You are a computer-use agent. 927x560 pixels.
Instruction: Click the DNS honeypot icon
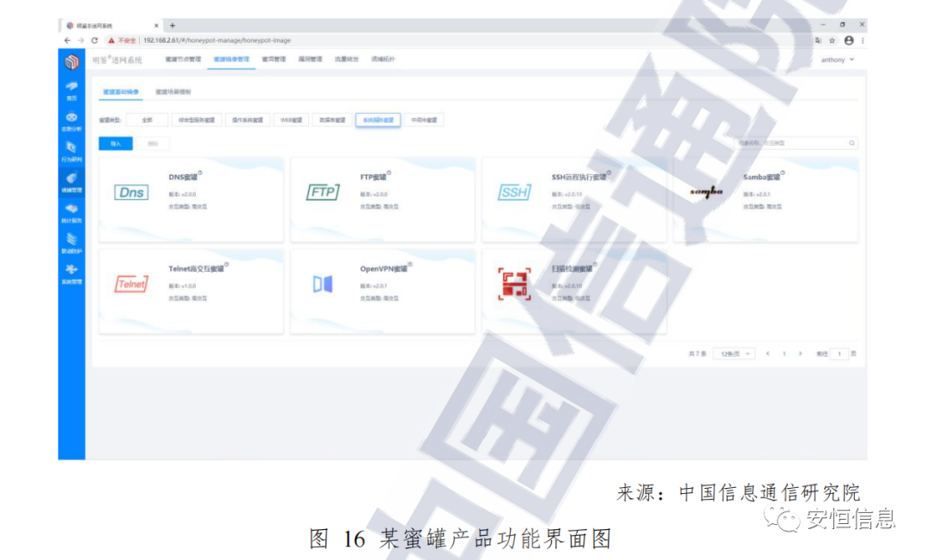(131, 193)
